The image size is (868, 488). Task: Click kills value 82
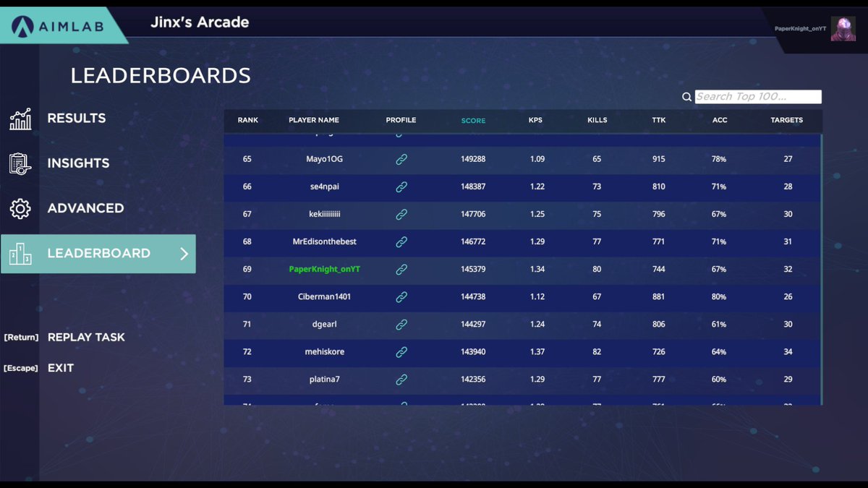(x=597, y=352)
